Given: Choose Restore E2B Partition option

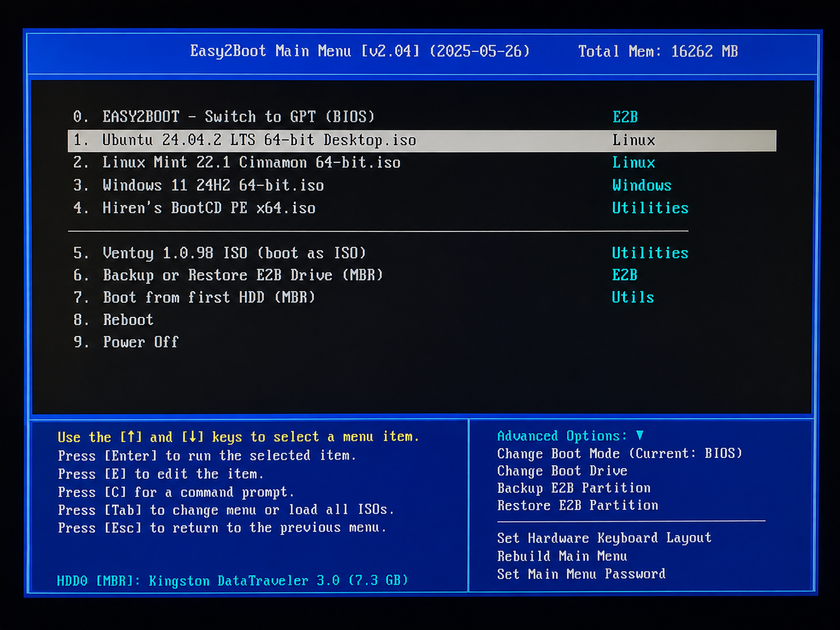Looking at the screenshot, I should pos(578,505).
